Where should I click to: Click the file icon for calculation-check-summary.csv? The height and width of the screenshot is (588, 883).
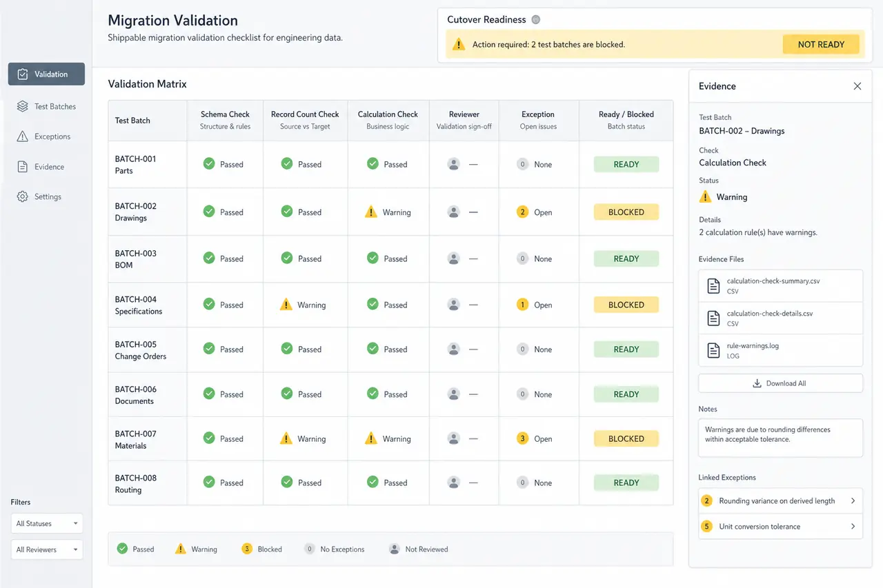pyautogui.click(x=713, y=286)
